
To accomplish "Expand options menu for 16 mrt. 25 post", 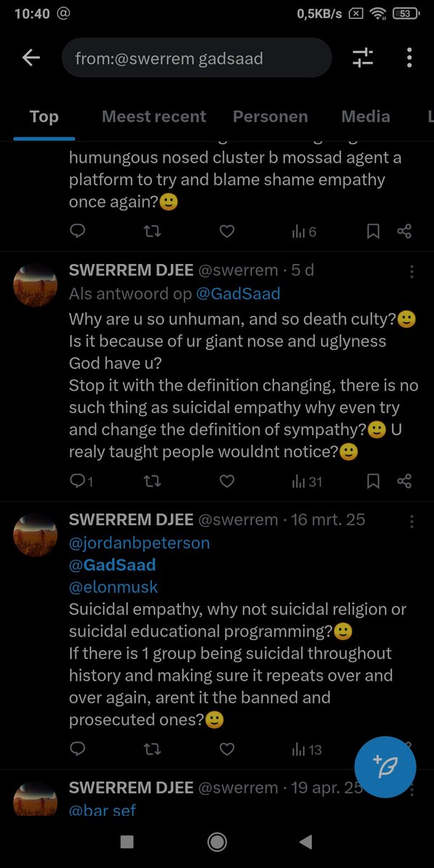I will point(412,521).
